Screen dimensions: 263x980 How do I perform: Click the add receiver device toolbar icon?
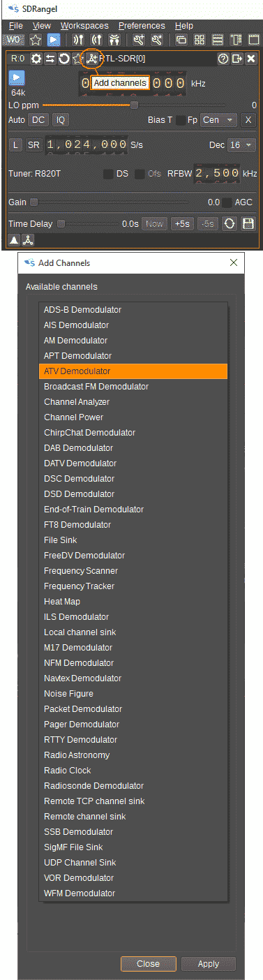pos(78,40)
